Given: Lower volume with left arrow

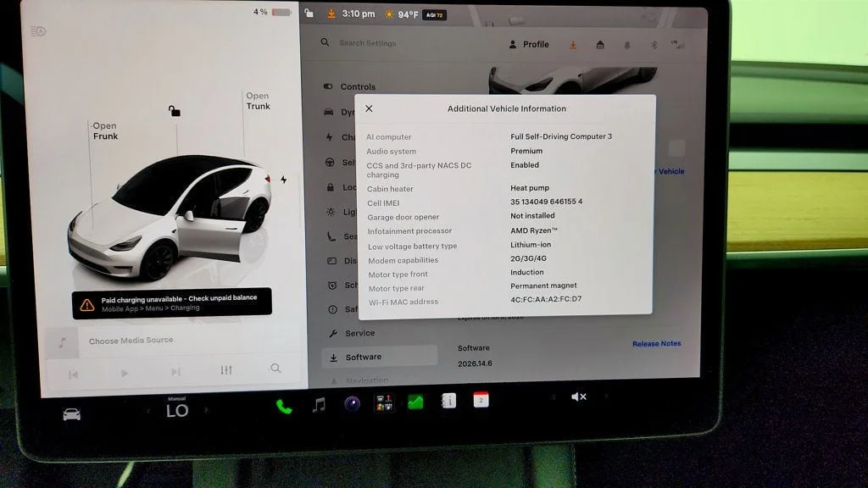Looking at the screenshot, I should point(554,397).
